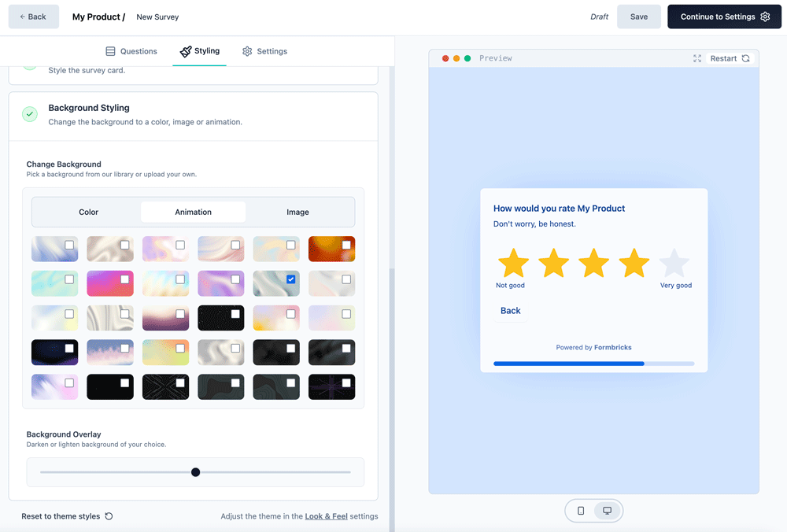Viewport: 787px width, 532px height.
Task: Open the survey Settings tab
Action: coord(264,50)
